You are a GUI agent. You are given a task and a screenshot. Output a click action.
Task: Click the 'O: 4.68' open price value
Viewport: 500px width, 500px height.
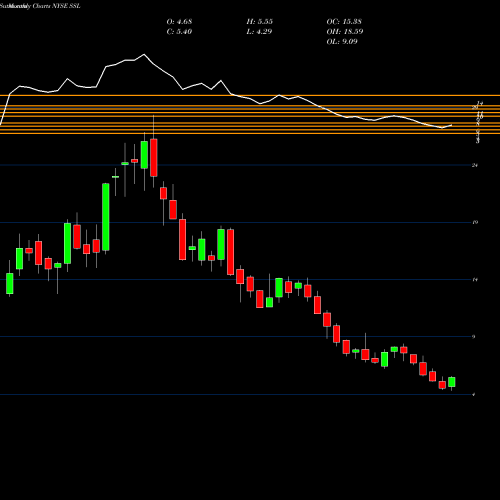click(x=179, y=22)
